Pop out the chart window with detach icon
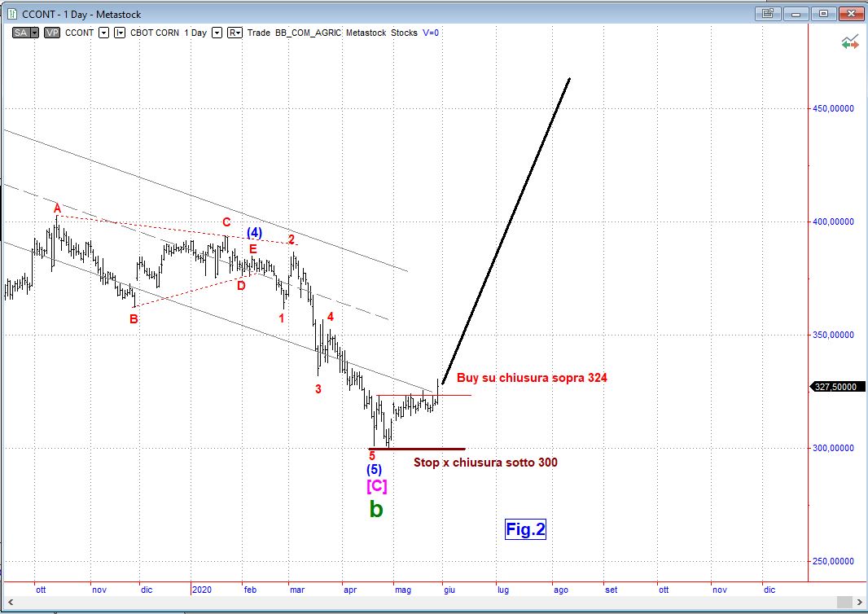 pyautogui.click(x=768, y=14)
